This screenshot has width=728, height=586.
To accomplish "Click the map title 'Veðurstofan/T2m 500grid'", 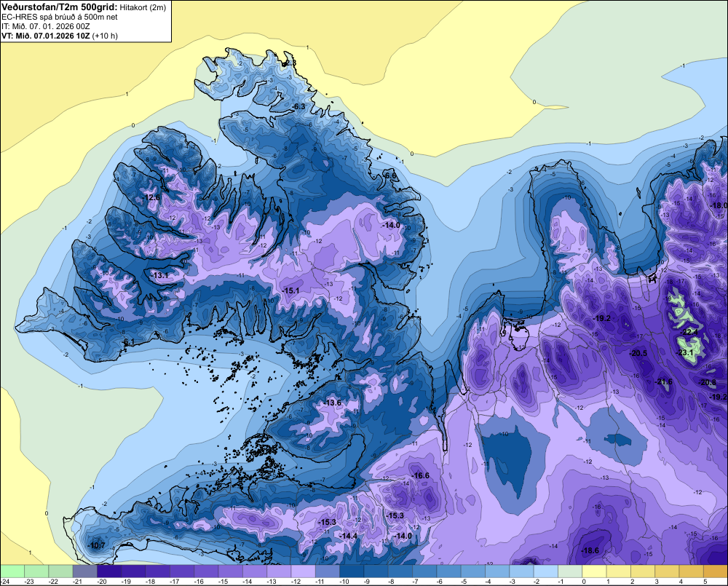I will [x=60, y=7].
